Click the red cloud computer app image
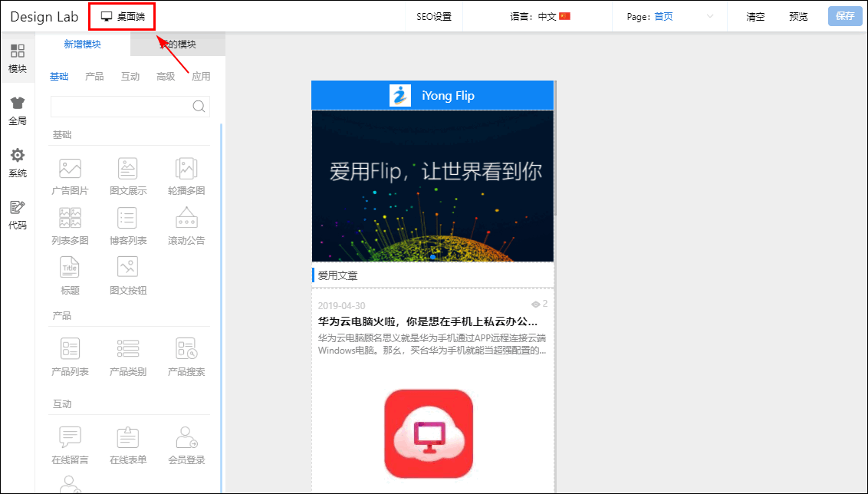The image size is (868, 494). (429, 433)
